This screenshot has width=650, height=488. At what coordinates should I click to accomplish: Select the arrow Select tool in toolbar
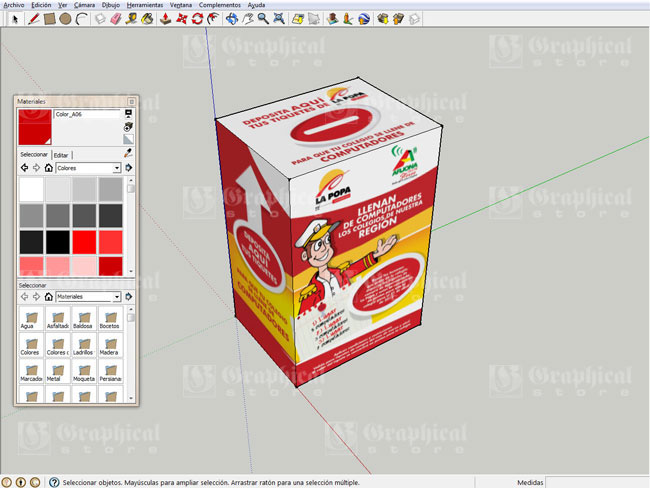tap(15, 19)
